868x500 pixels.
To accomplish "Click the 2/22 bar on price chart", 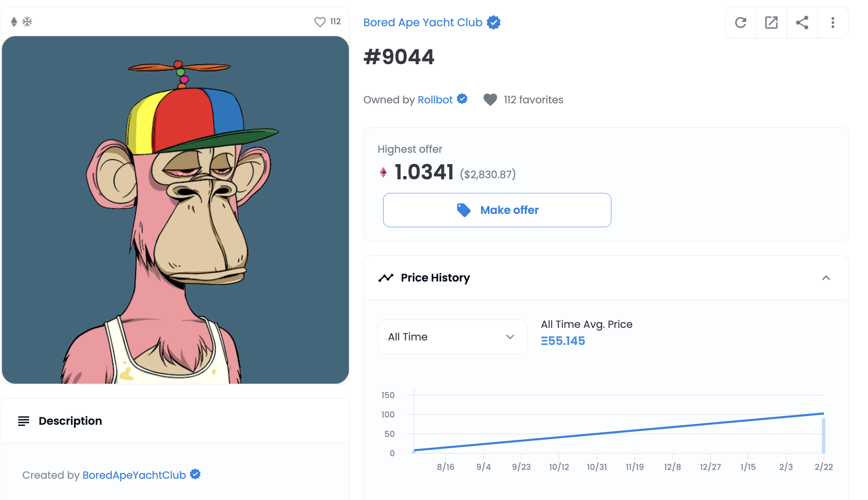I will click(824, 435).
